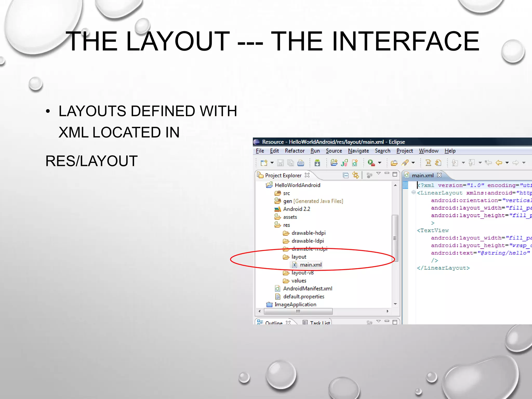
Task: Collapse the LinearLayout fold marker in editor
Action: tap(413, 192)
